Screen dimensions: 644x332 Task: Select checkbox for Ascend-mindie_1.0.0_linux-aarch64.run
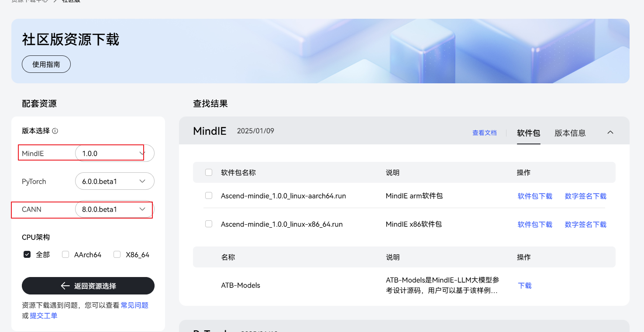(x=209, y=195)
